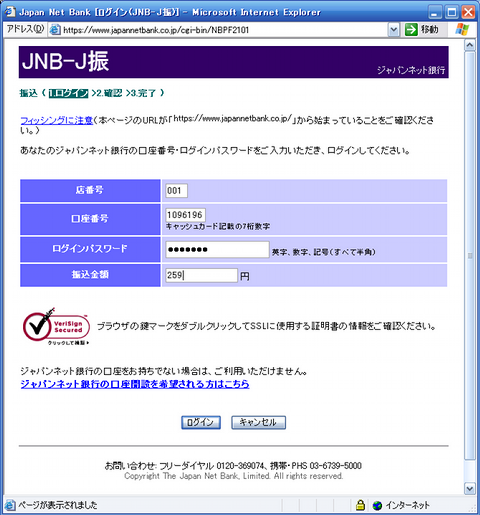480x515 pixels.
Task: Click the VeriSign Secured seal icon
Action: [56, 327]
